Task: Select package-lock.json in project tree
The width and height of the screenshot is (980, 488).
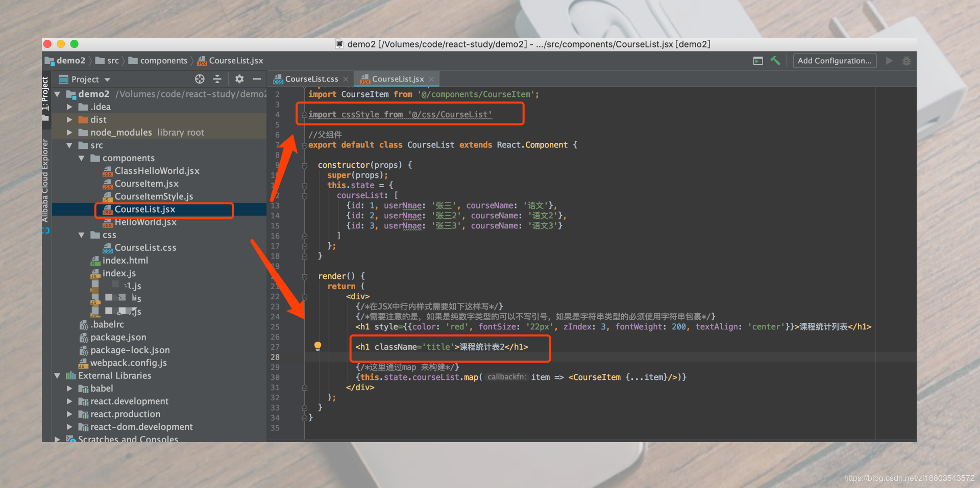Action: 130,350
